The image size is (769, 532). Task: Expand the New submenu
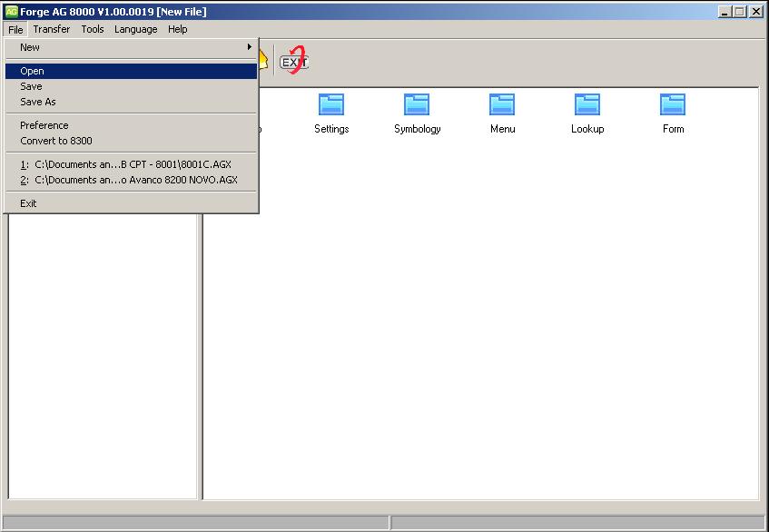131,47
